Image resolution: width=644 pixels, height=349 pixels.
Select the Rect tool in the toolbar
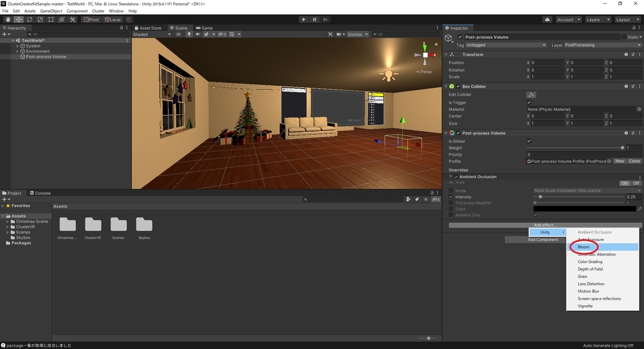click(x=50, y=19)
